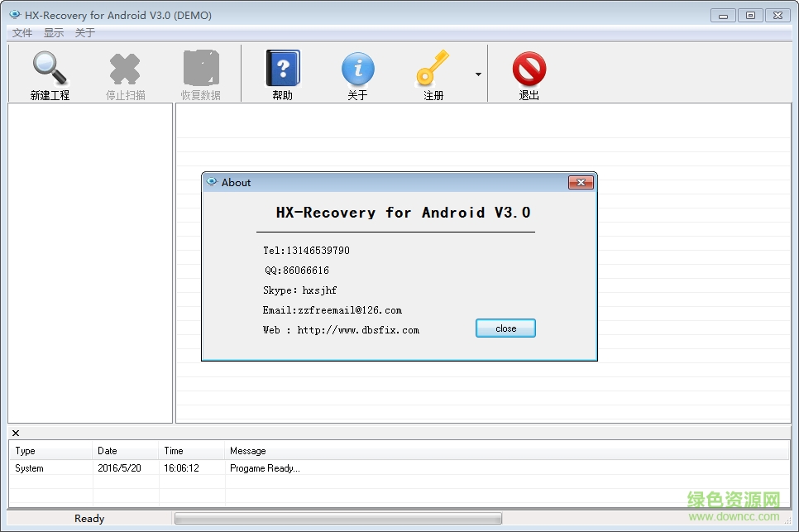The height and width of the screenshot is (532, 799).
Task: Click the Email:zzfreemail@126.com text
Action: tap(333, 310)
